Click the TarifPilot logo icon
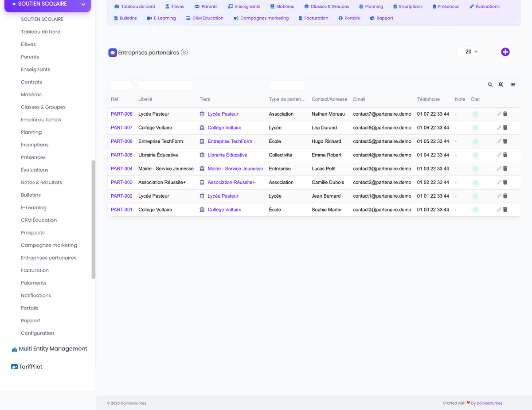Image resolution: width=532 pixels, height=410 pixels. point(14,367)
